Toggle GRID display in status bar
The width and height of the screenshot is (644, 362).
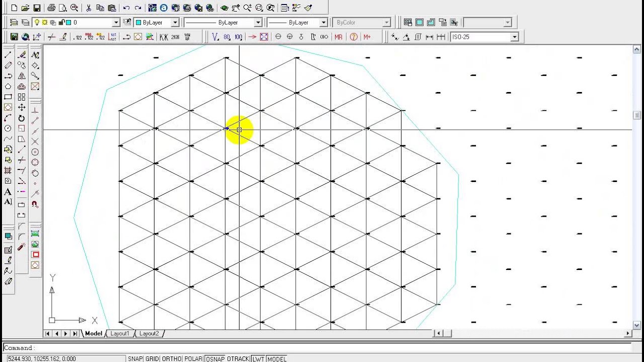click(152, 358)
